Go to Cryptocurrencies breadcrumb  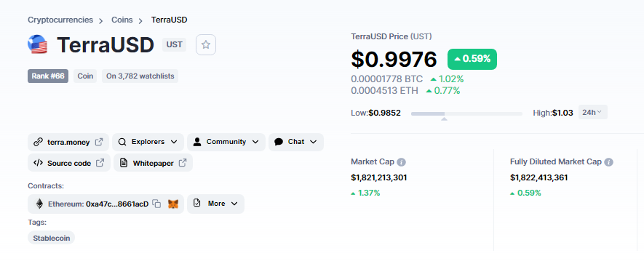coord(60,20)
